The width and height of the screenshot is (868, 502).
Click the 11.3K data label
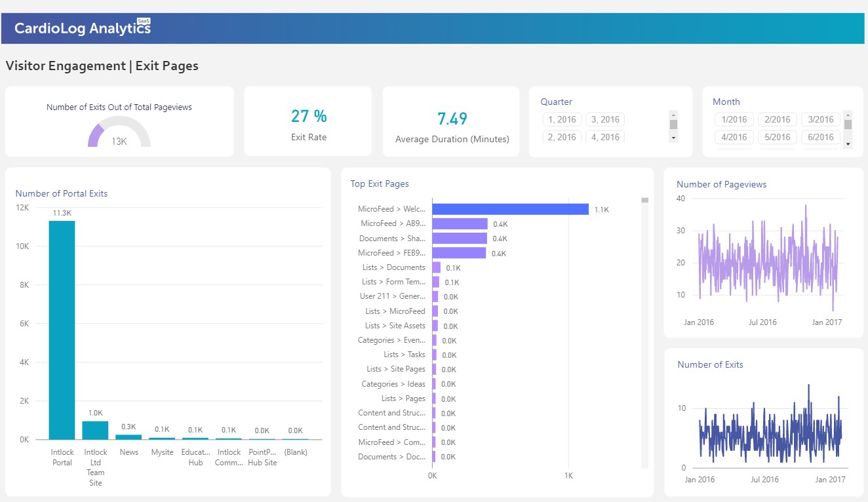click(x=62, y=213)
